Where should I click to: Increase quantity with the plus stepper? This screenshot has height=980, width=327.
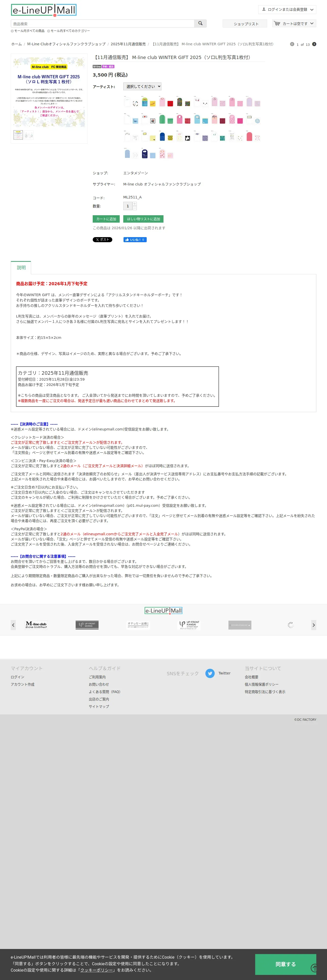pyautogui.click(x=134, y=204)
